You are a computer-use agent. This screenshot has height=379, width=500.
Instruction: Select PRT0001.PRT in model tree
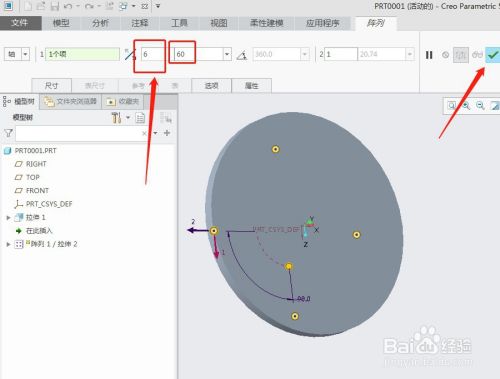click(36, 151)
